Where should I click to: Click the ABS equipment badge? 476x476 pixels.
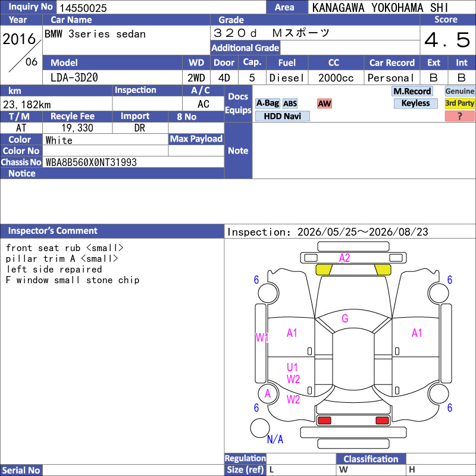point(290,104)
